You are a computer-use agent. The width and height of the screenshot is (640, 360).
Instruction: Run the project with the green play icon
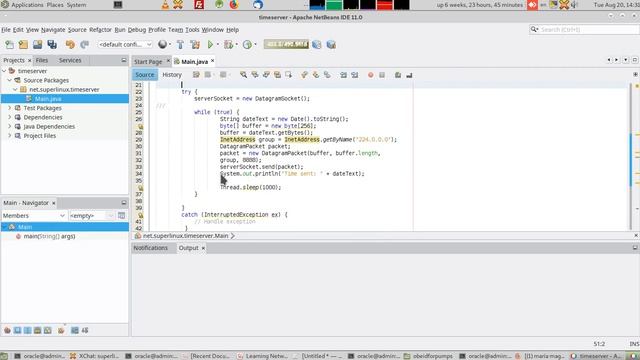[210, 44]
